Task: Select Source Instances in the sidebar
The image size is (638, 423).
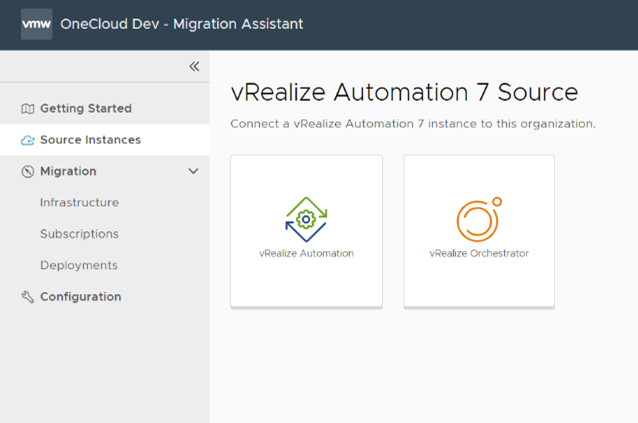Action: 105,140
